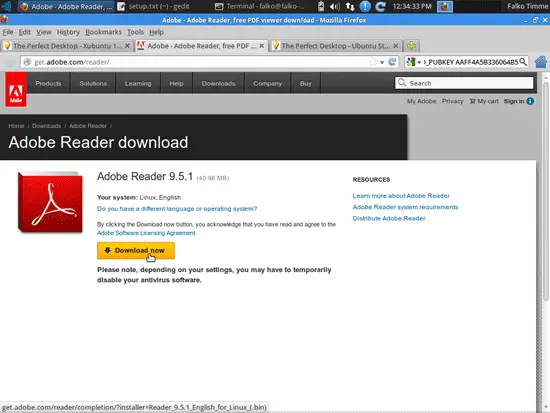Screen dimensions: 550x413
Task: Click the battery/power tray icon
Action: pos(321,6)
